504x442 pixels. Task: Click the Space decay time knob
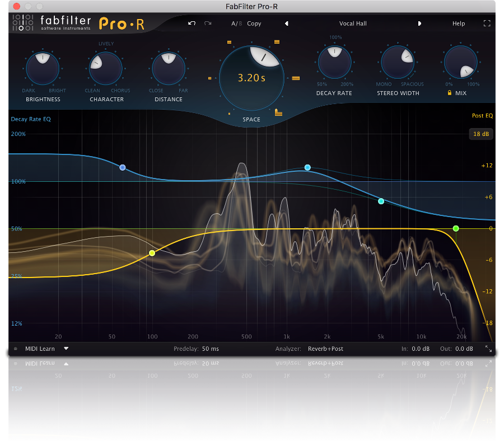(x=251, y=78)
